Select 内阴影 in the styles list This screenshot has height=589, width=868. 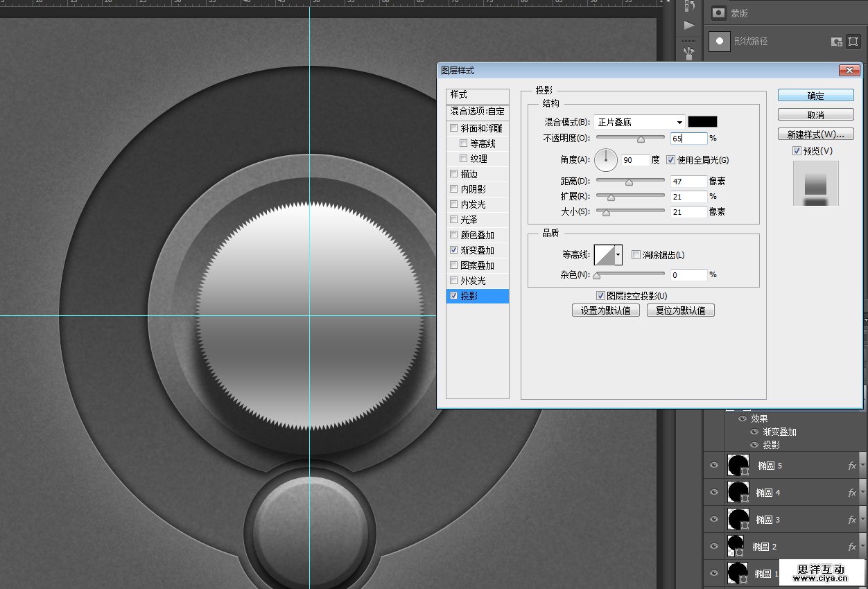coord(473,189)
